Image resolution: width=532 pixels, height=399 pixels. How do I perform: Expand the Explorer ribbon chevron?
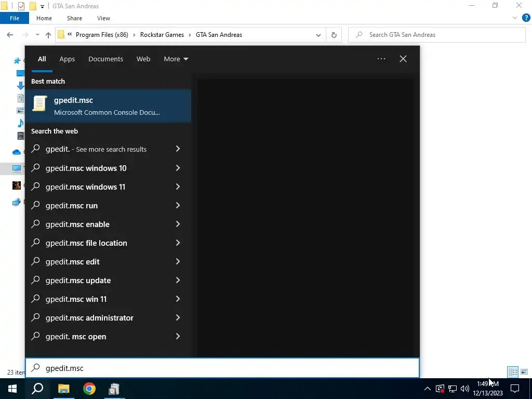[x=515, y=18]
